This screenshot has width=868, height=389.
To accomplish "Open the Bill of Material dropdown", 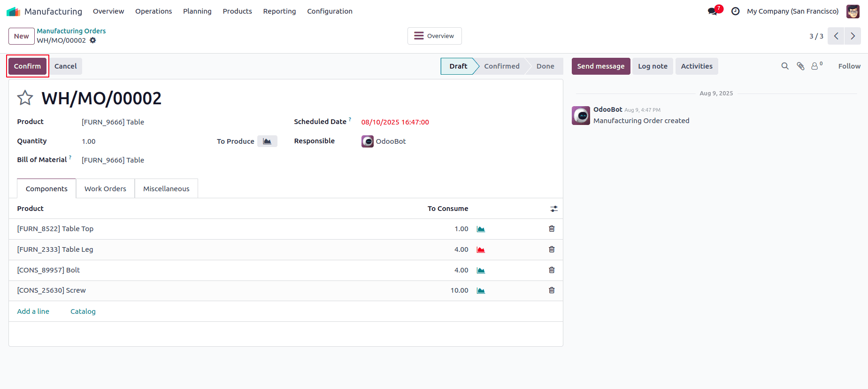I will 178,160.
